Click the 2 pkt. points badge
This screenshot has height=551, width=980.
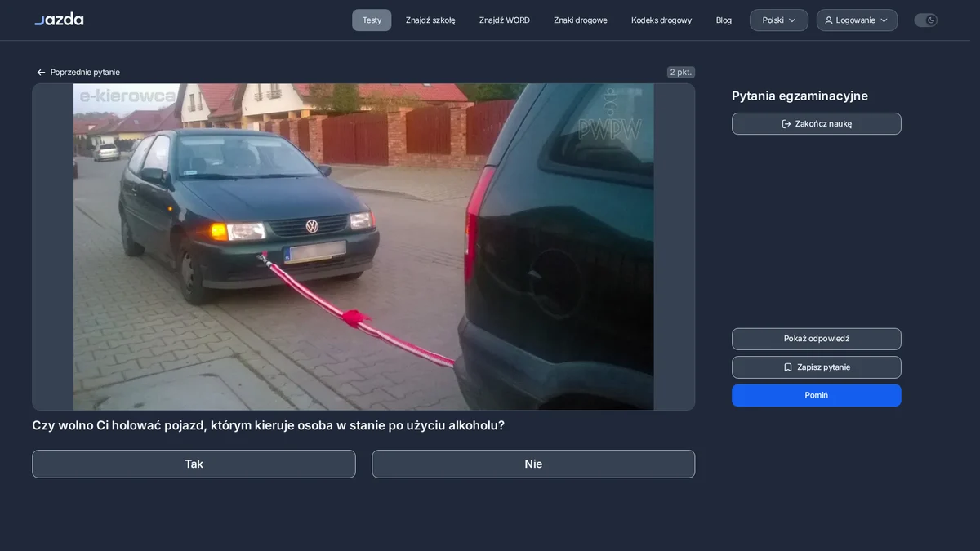point(681,72)
